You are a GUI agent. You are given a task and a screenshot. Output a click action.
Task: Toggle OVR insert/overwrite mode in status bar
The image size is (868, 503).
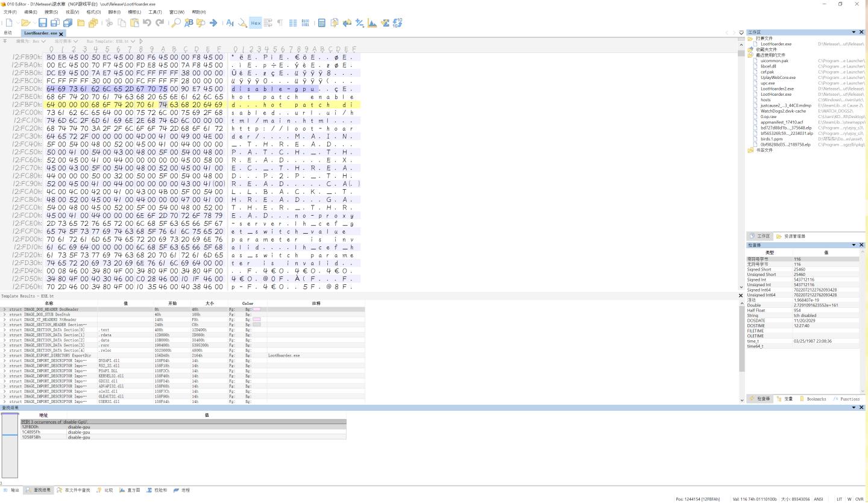pos(859,499)
